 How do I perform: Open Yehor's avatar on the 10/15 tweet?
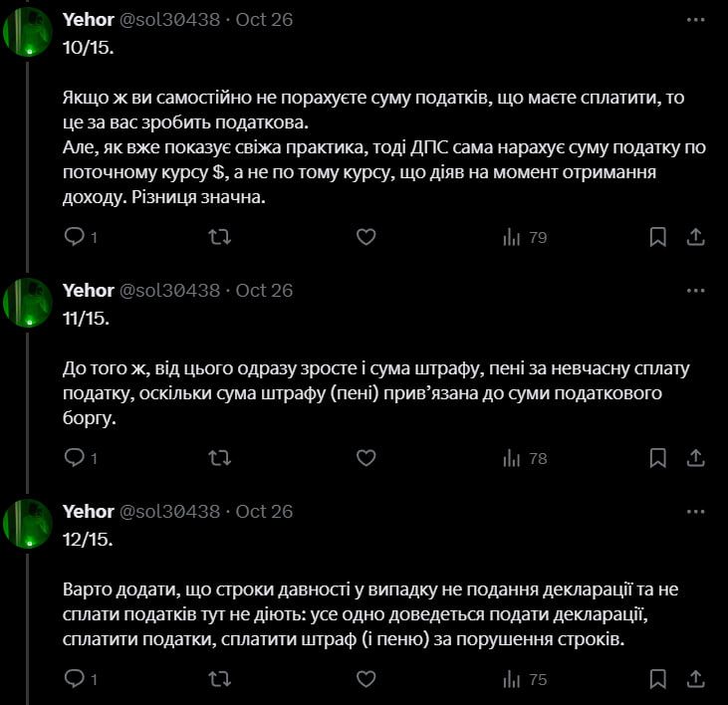click(27, 31)
